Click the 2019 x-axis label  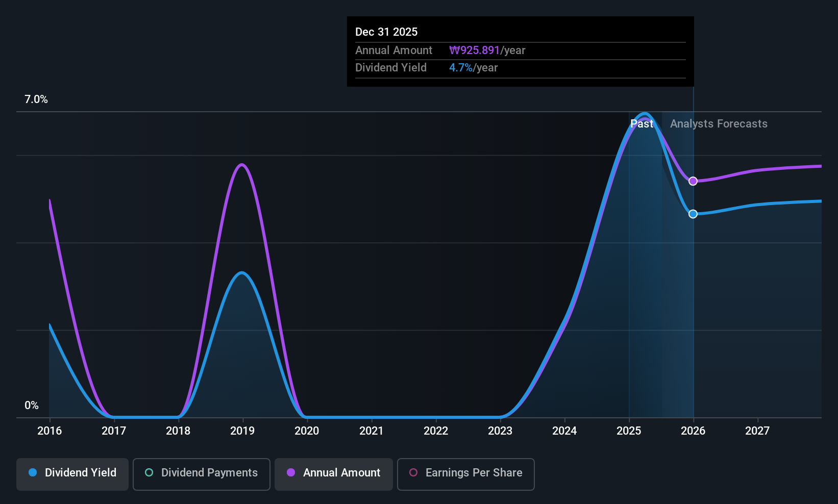click(242, 431)
